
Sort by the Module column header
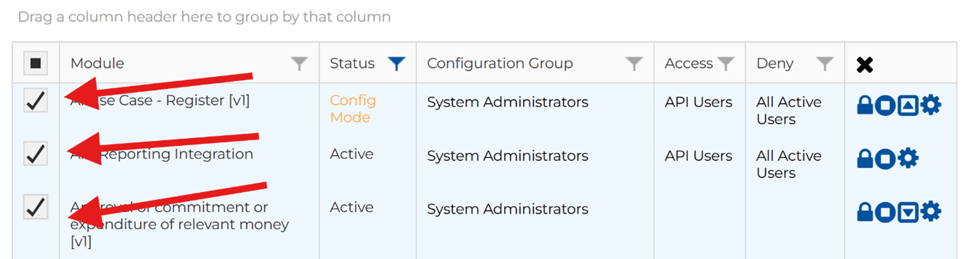tap(97, 63)
